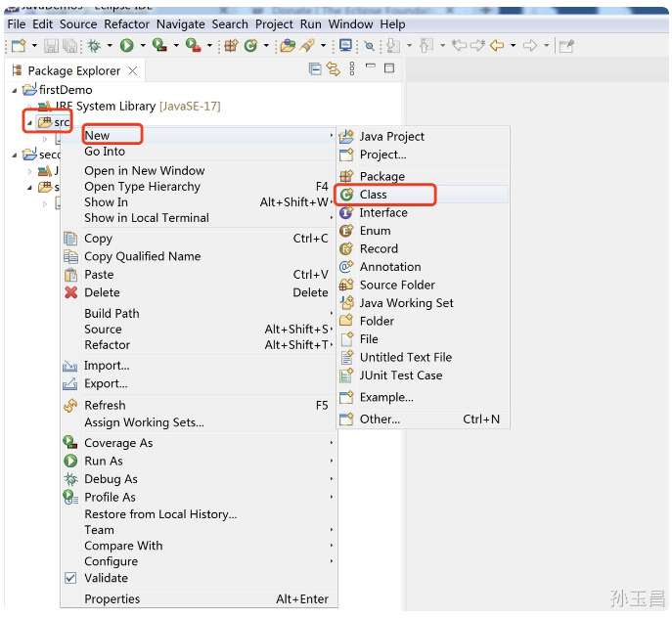Choose Other... from the New submenu
Screen dimensions: 672x618
424,419
